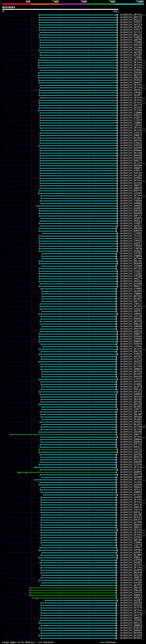Screen dimensions: 146x644
Task: Click the green alignment bar for A0CCD1
Action: point(78,450)
